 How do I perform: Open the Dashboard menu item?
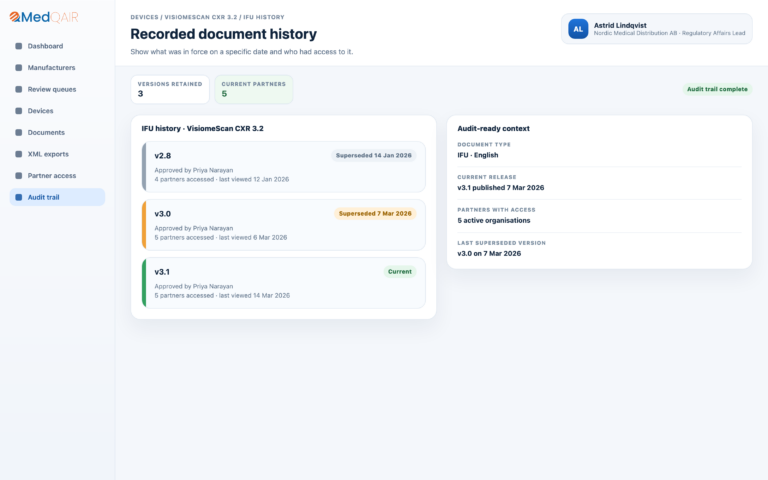coord(57,46)
